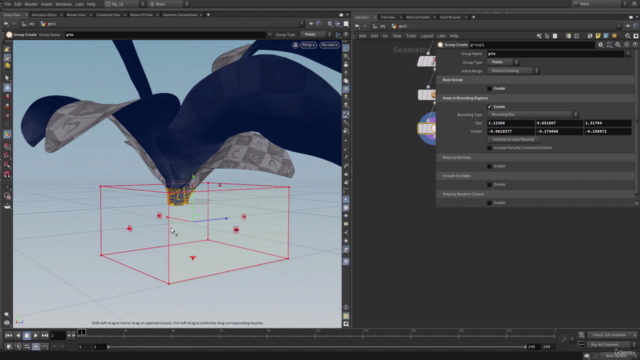The height and width of the screenshot is (360, 640).
Task: Toggle Include Partially Contained Entities checkbox
Action: tap(489, 148)
